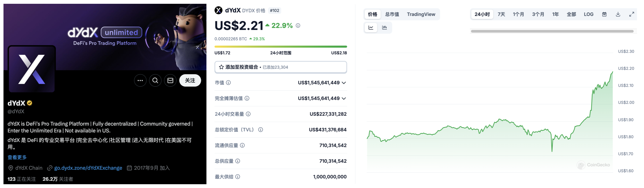Viewport: 644px width, 188px height.
Task: Select the 总市值 tab
Action: 392,14
